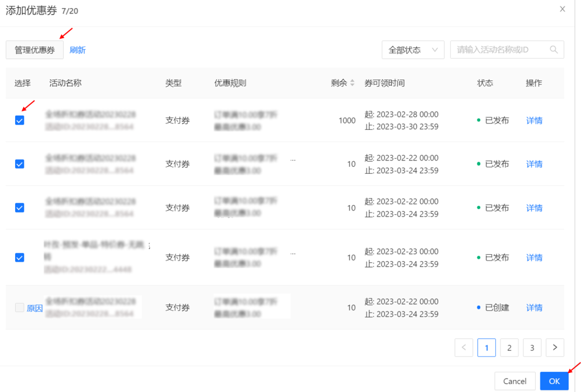Screen dimensions: 581x392
Task: Click the 状态 column header
Action: 485,83
